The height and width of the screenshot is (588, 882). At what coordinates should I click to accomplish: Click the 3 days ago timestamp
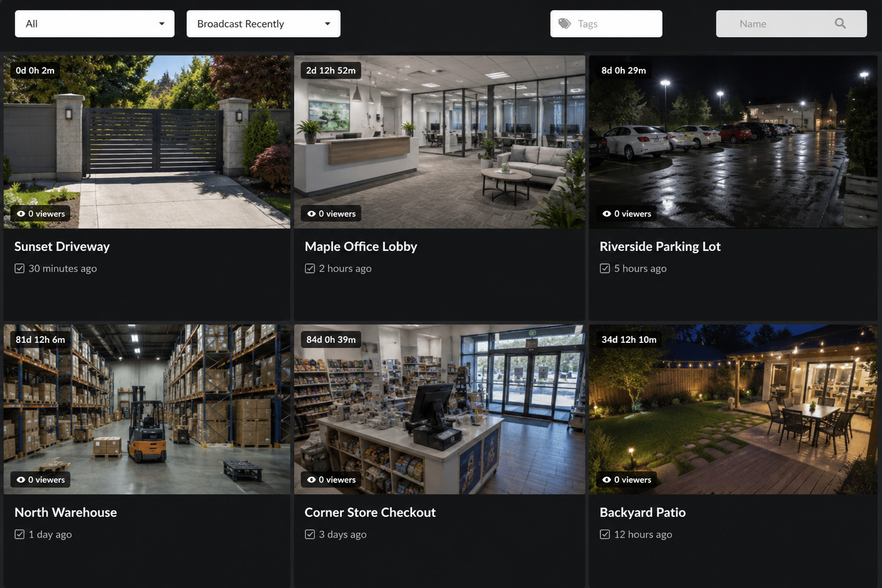(x=342, y=534)
